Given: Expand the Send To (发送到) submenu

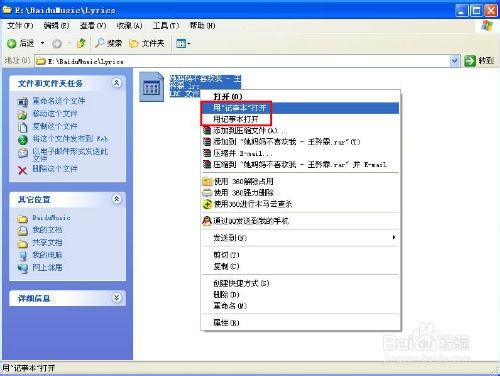Looking at the screenshot, I should coord(300,238).
